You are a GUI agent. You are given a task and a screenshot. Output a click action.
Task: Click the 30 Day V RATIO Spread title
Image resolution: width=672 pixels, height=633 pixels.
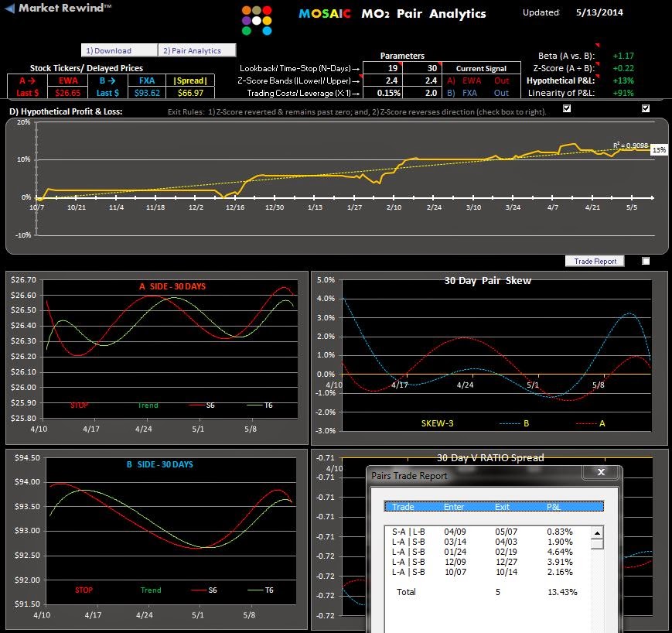[490, 457]
